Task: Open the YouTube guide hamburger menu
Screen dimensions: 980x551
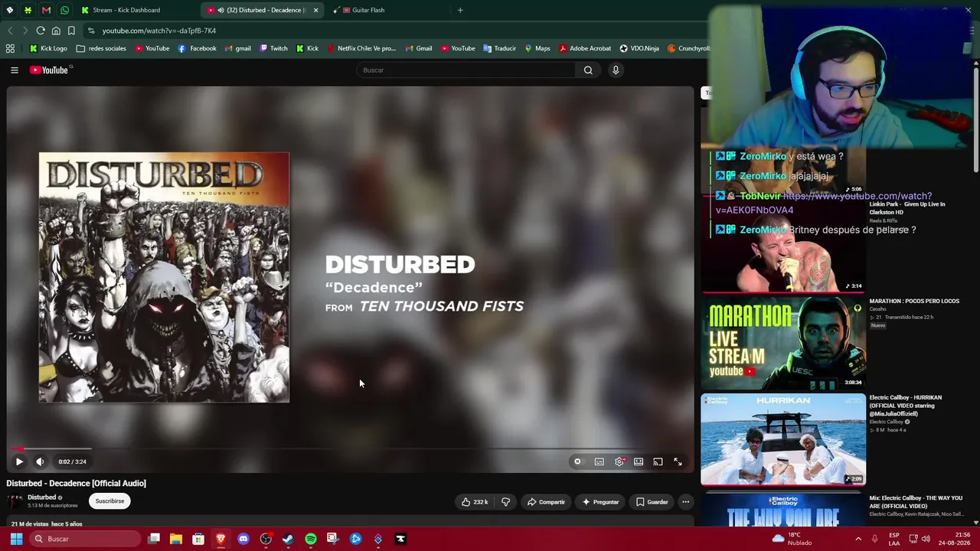Action: (x=15, y=70)
